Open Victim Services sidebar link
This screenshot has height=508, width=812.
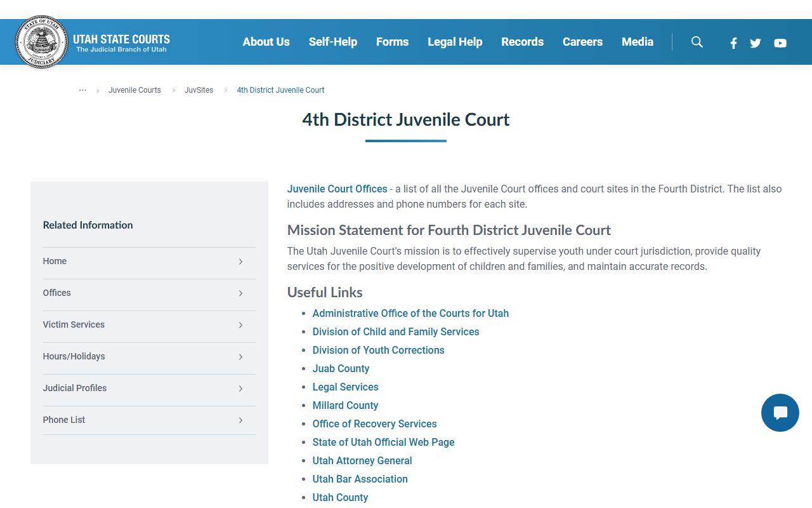coord(74,324)
